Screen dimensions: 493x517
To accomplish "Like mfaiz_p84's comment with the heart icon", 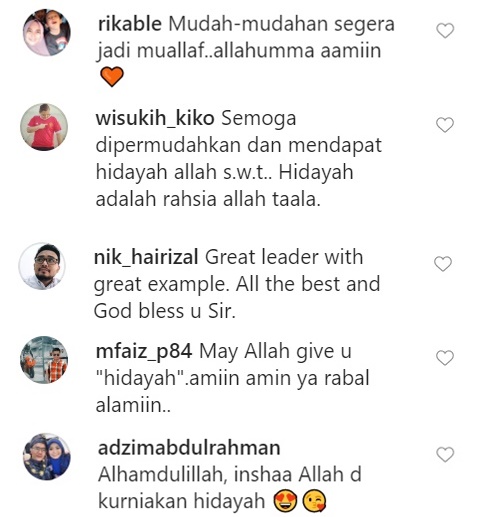I will point(445,358).
